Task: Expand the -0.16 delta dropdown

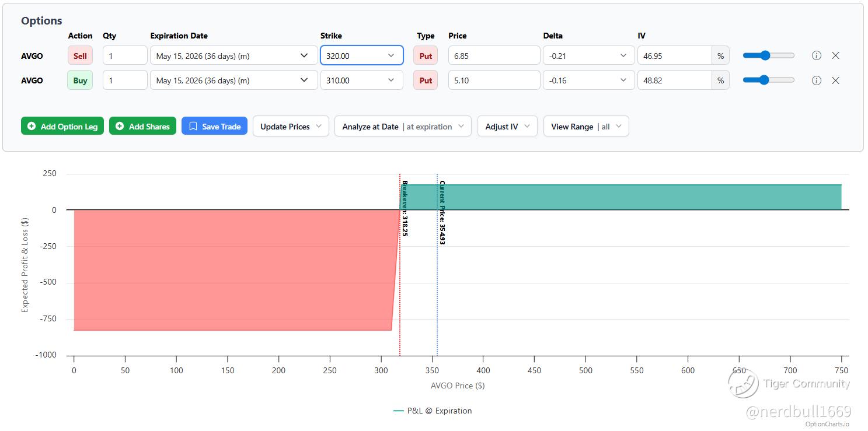Action: pos(588,80)
